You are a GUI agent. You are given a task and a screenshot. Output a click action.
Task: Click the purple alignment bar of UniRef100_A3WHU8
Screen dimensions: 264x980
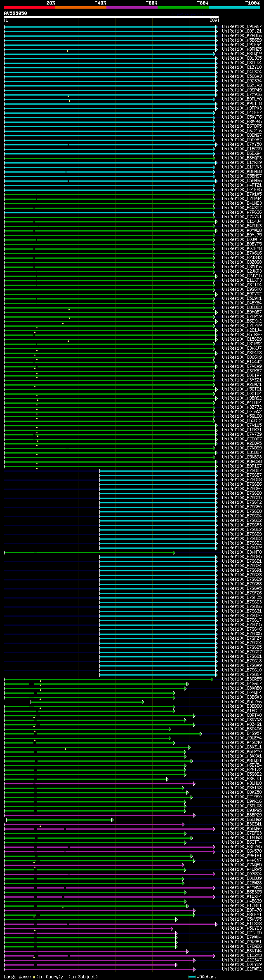coord(100,784)
